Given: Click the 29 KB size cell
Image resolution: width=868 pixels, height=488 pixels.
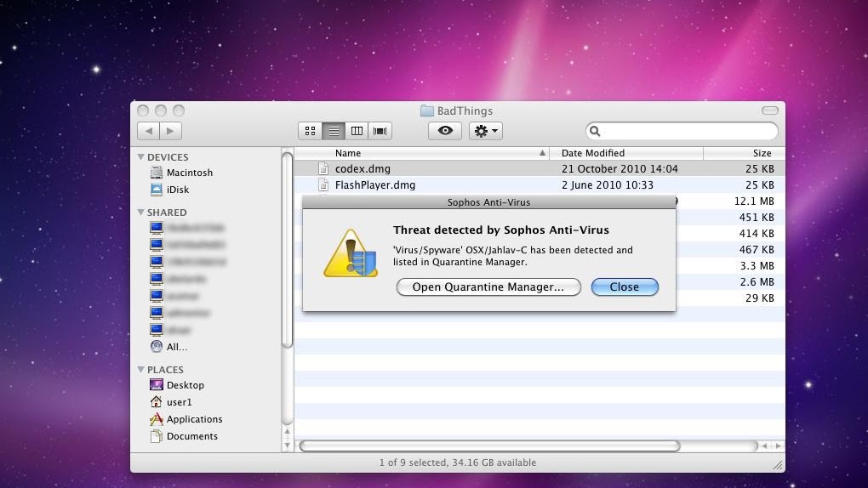Looking at the screenshot, I should (759, 298).
